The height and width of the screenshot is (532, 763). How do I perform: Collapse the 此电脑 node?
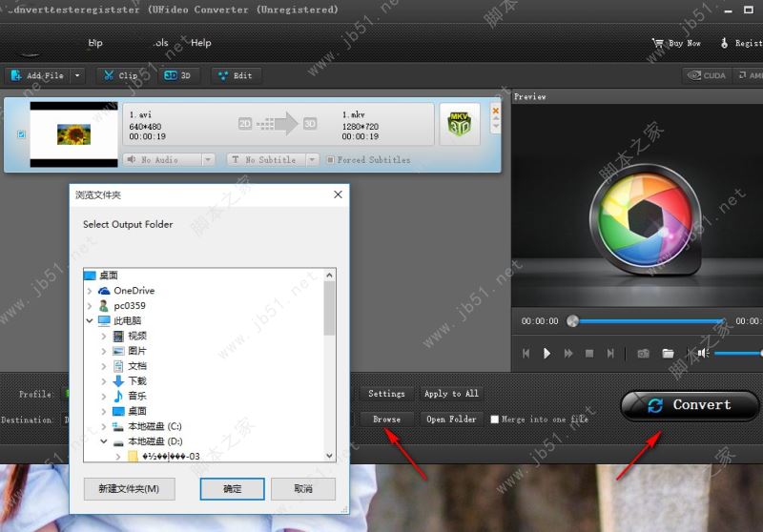tap(90, 321)
